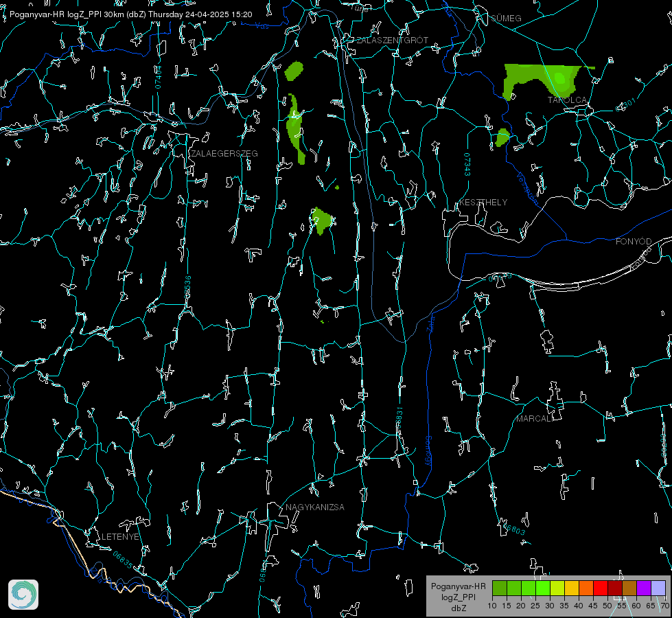Click the 55-60 dBZ brown swatch
The width and height of the screenshot is (672, 618).
pos(629,588)
